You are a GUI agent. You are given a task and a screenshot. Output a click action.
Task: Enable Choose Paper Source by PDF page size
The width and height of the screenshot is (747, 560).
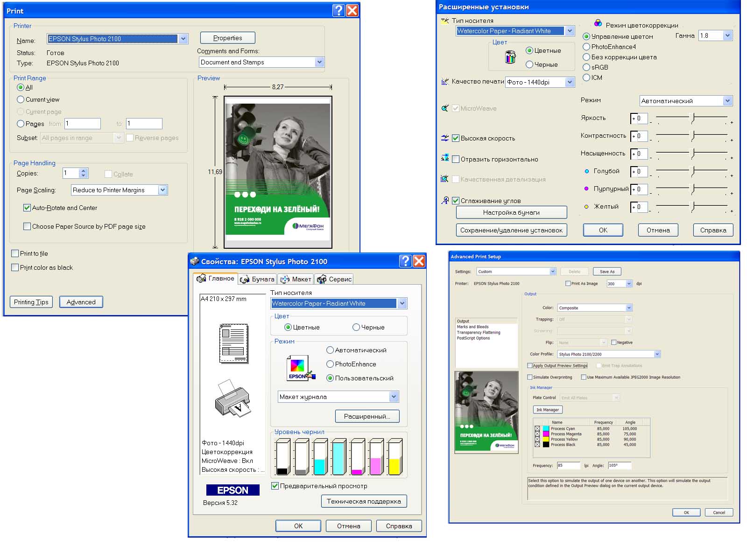pos(27,226)
